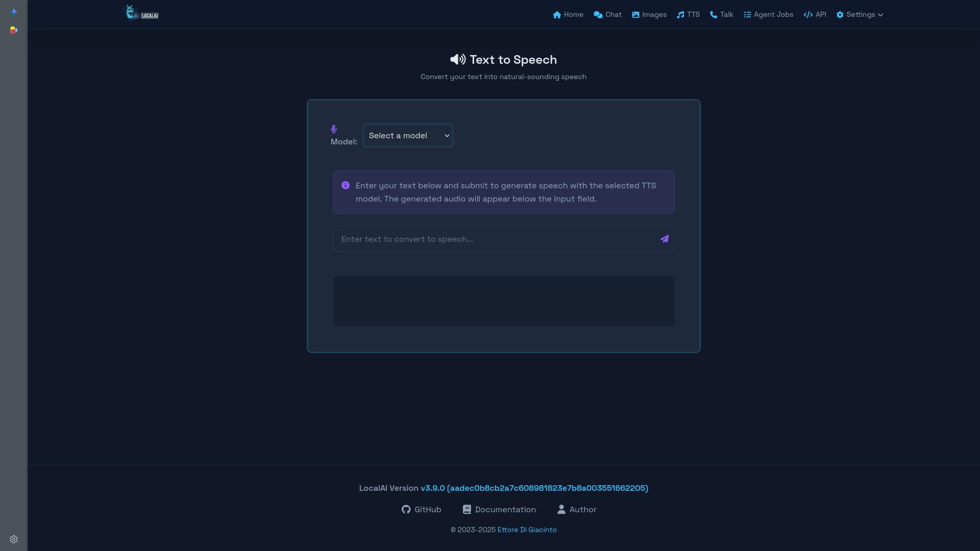Click the purple paper-plane send icon

(665, 239)
